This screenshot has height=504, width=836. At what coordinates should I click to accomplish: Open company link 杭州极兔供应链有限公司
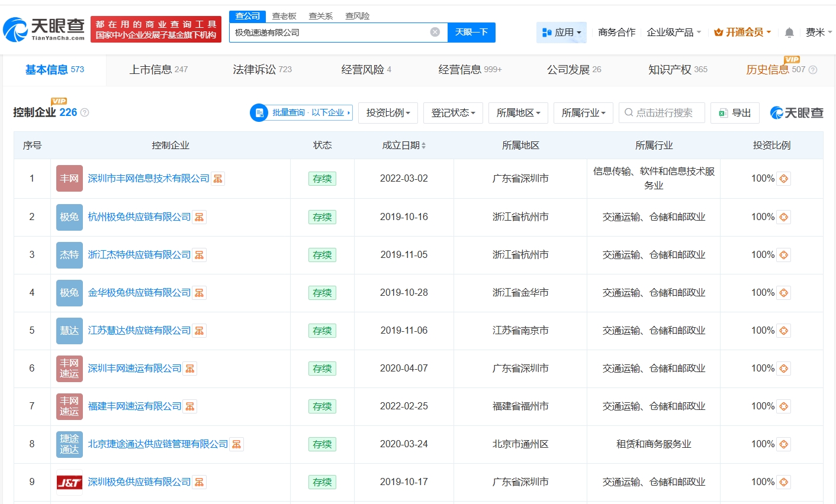139,217
